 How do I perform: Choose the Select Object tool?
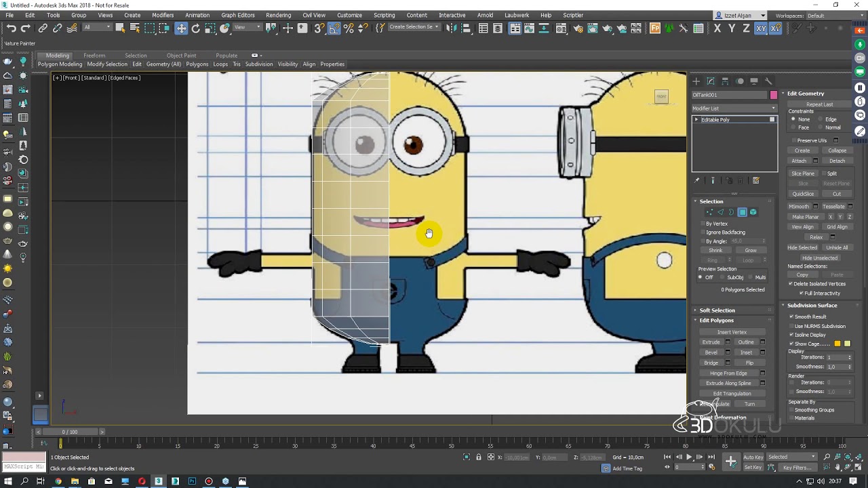(120, 28)
